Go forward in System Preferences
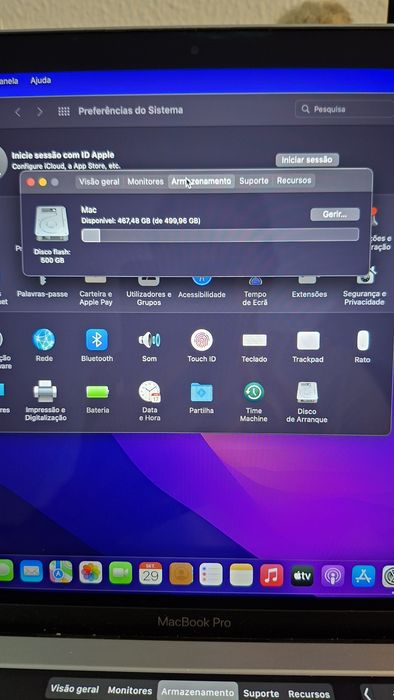This screenshot has height=700, width=394. [40, 112]
